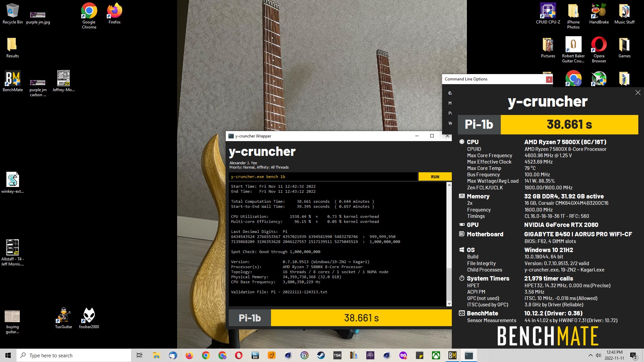644x362 pixels.
Task: Open purple jm.jpg image file on desktop
Action: (38, 17)
